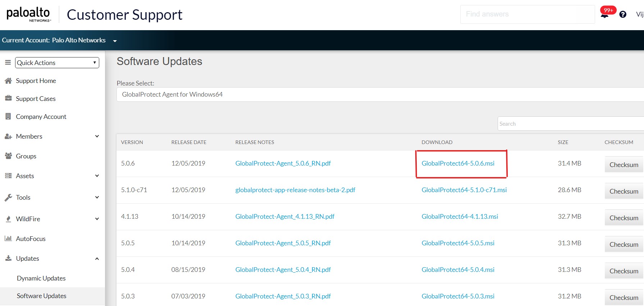Expand the Members submenu chevron
Screen dimensions: 644x306
pyautogui.click(x=97, y=136)
